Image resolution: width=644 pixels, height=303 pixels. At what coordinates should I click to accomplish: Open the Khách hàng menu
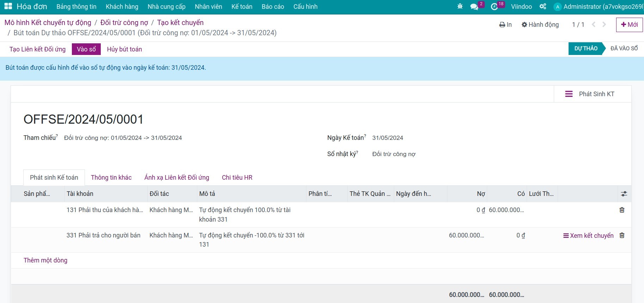click(122, 7)
